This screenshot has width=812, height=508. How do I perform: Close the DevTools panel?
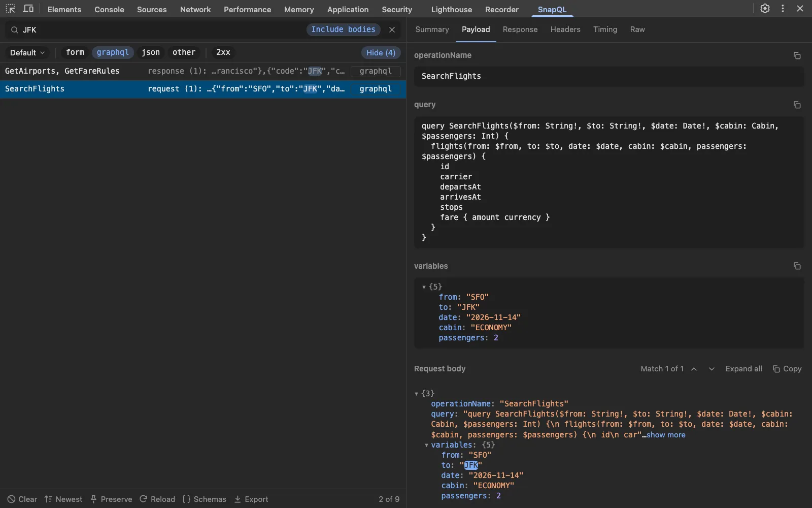click(800, 9)
